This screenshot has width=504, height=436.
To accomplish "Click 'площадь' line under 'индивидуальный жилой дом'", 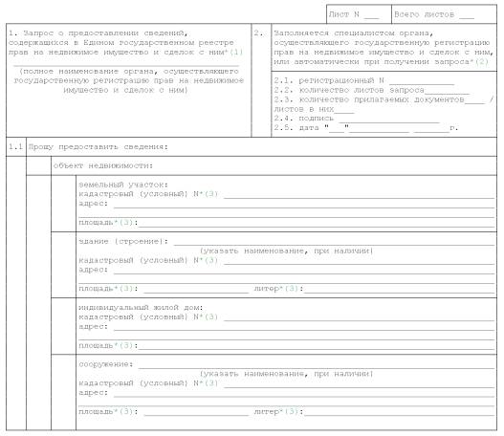I will click(317, 346).
